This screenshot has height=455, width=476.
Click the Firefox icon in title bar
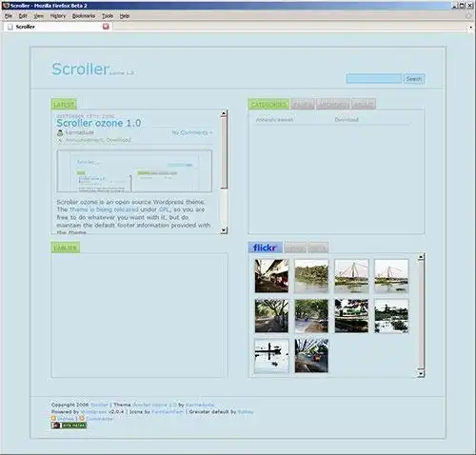[x=6, y=6]
